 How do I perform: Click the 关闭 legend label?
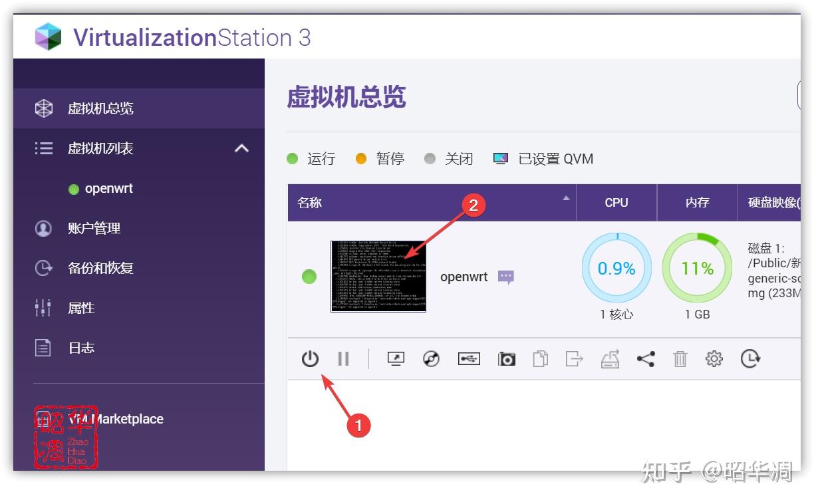click(x=459, y=159)
